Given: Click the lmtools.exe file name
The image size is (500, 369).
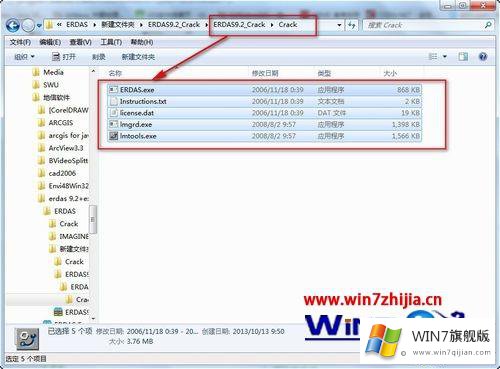Looking at the screenshot, I should [138, 136].
